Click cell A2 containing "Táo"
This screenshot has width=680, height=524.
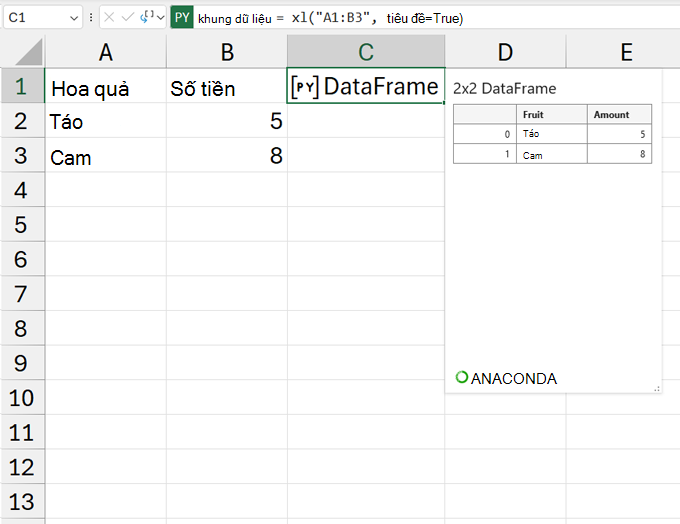pos(106,121)
